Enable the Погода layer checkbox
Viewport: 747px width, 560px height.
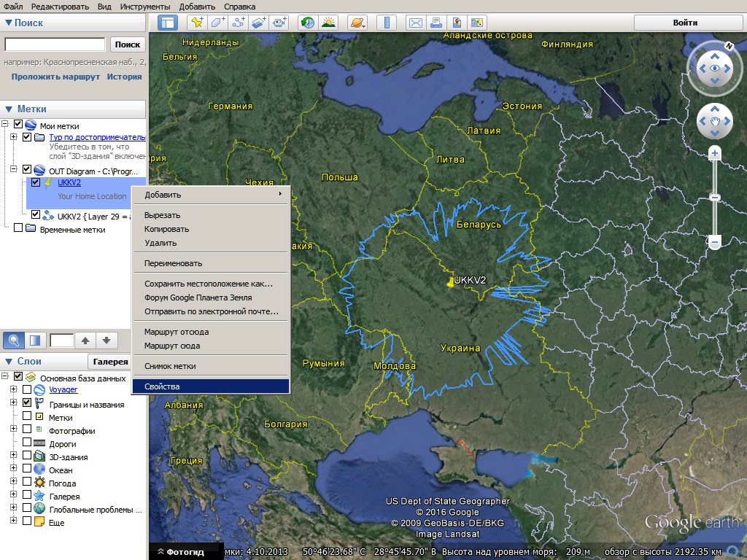[27, 483]
